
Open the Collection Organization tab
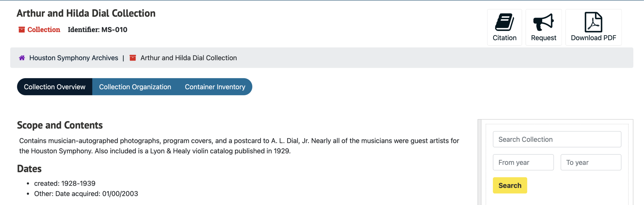[x=135, y=87]
